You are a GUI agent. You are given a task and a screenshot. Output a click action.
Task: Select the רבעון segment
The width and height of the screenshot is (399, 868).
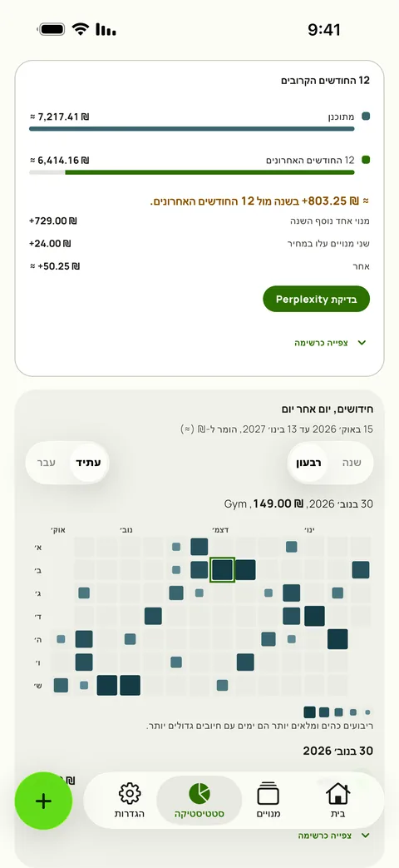(308, 462)
